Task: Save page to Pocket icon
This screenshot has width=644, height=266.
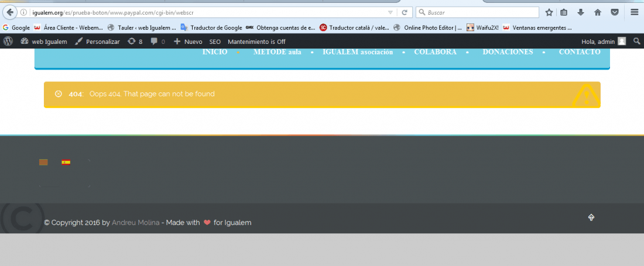Action: click(x=615, y=13)
